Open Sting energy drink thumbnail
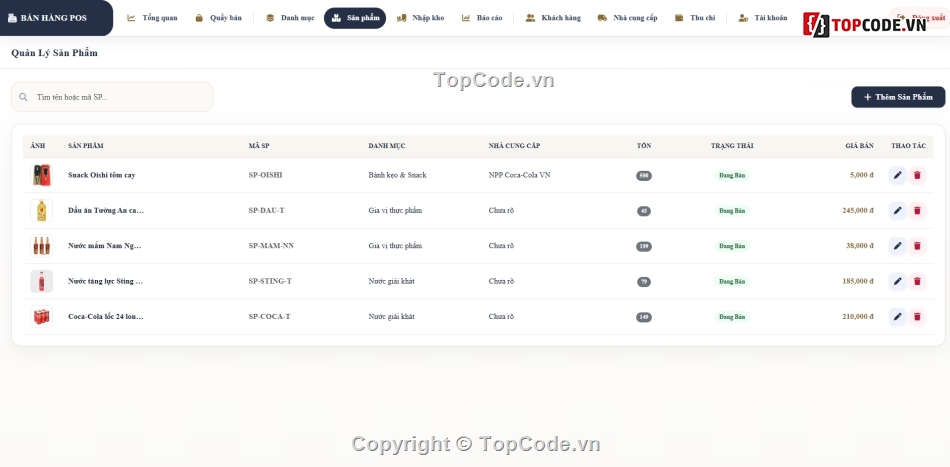Image resolution: width=950 pixels, height=467 pixels. 42,282
